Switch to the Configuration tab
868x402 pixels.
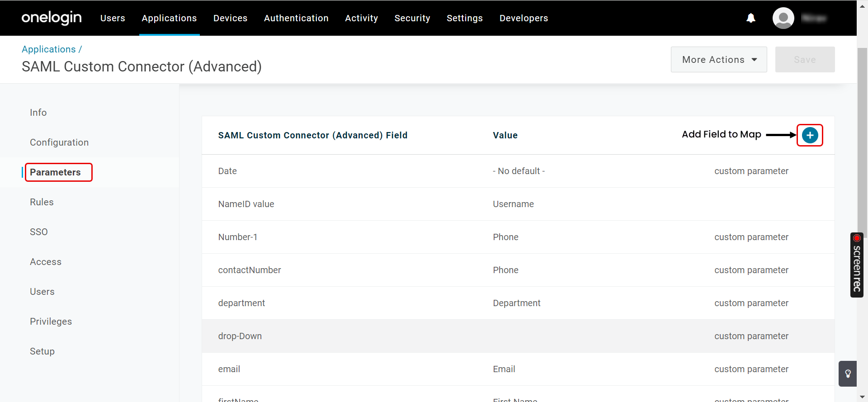point(59,142)
